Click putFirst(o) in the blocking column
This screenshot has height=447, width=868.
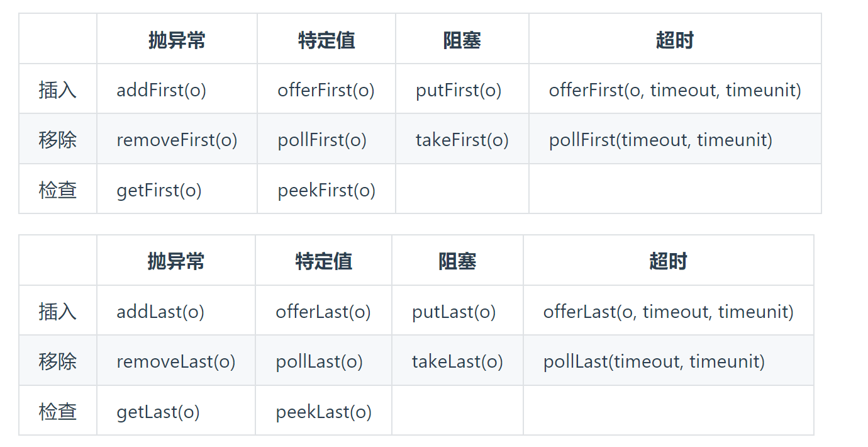coord(459,90)
